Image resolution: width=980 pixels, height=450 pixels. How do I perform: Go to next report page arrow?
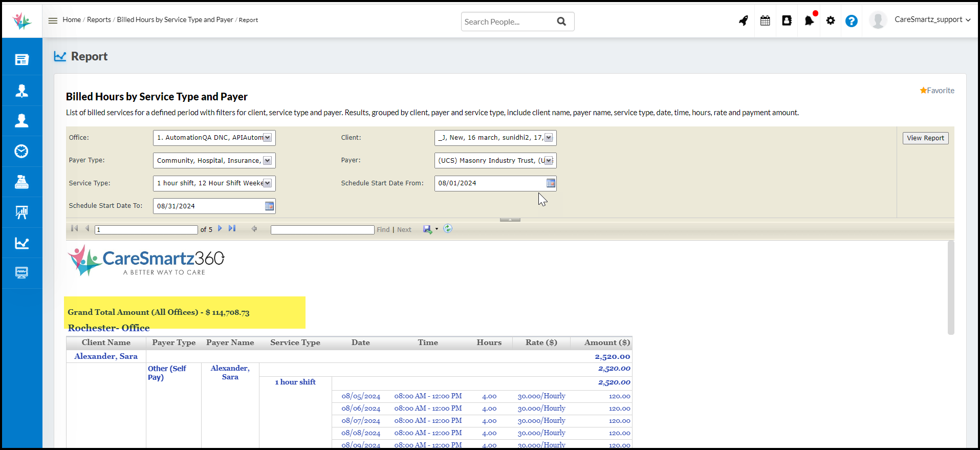click(x=220, y=229)
